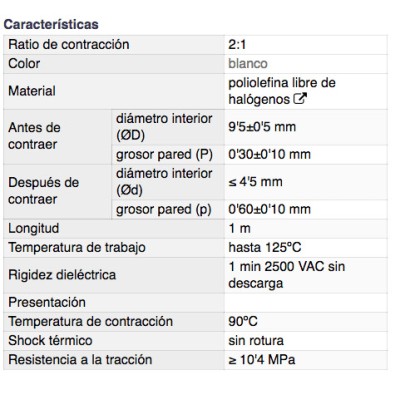Screen dimensions: 400x400
Task: Open the external link icon after halógenos
Action: point(300,99)
